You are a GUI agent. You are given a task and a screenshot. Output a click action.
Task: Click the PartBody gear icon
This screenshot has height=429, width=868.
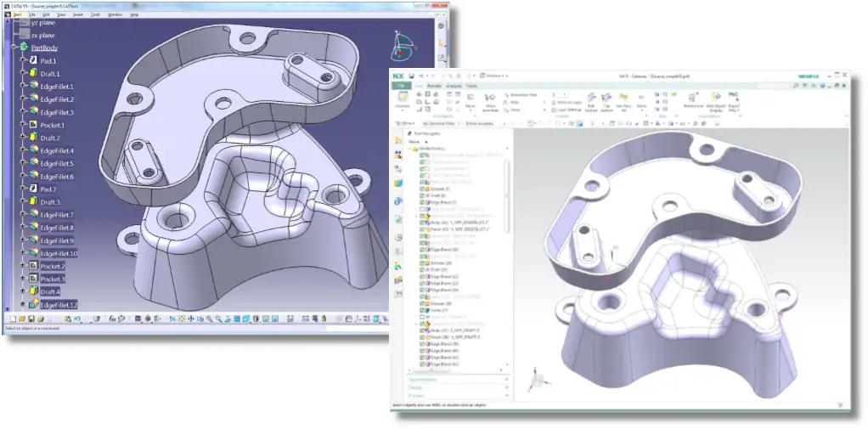tap(25, 48)
